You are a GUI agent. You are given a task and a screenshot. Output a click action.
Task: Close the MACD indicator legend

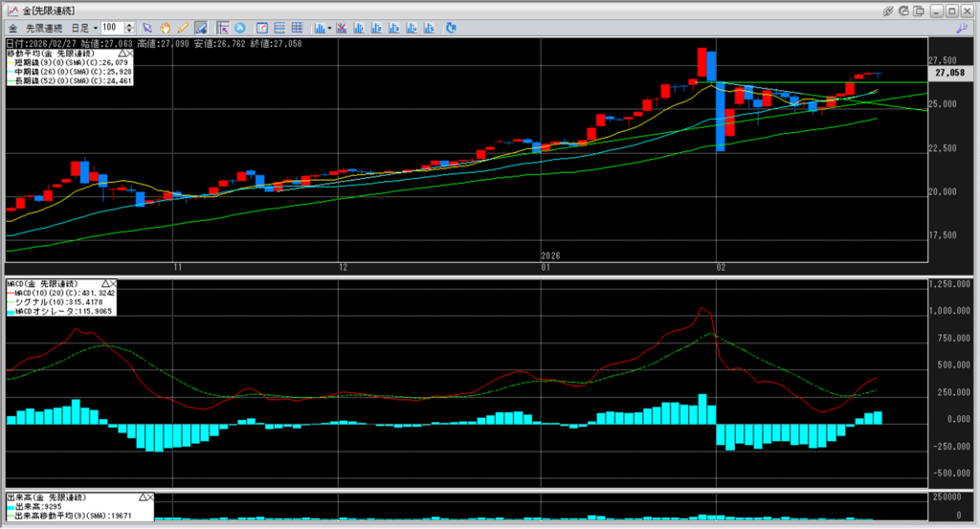pyautogui.click(x=111, y=284)
